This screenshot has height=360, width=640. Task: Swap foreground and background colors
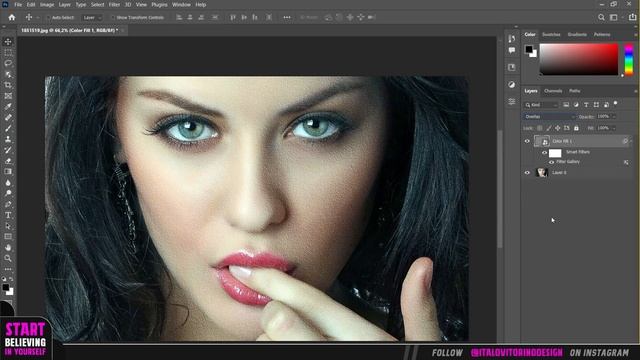(x=11, y=279)
